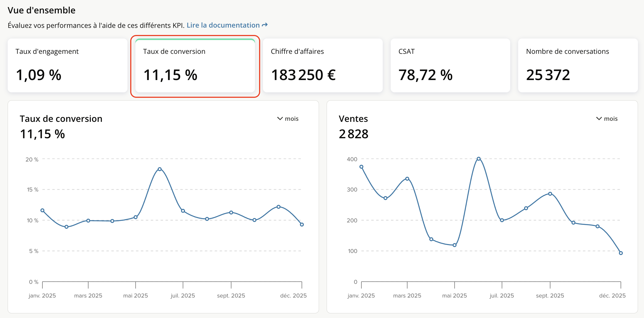Click the documentation link arrow icon
This screenshot has height=318, width=644.
pos(265,25)
